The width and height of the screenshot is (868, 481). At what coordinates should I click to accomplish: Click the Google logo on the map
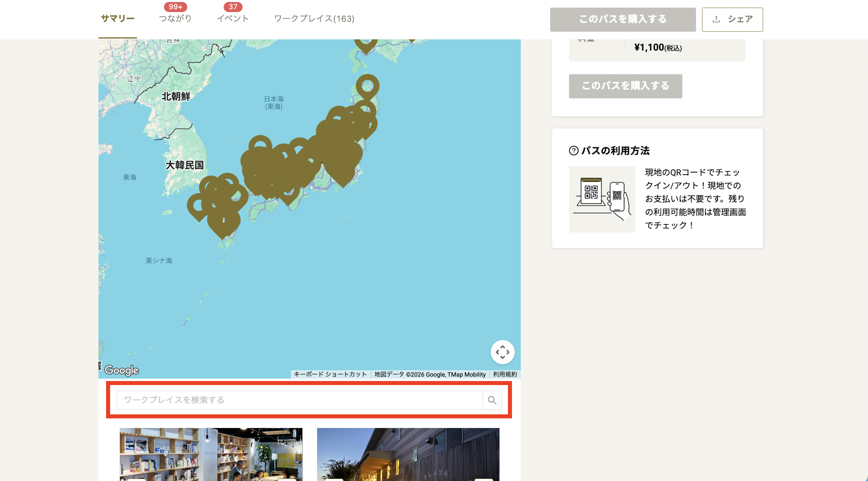click(121, 370)
